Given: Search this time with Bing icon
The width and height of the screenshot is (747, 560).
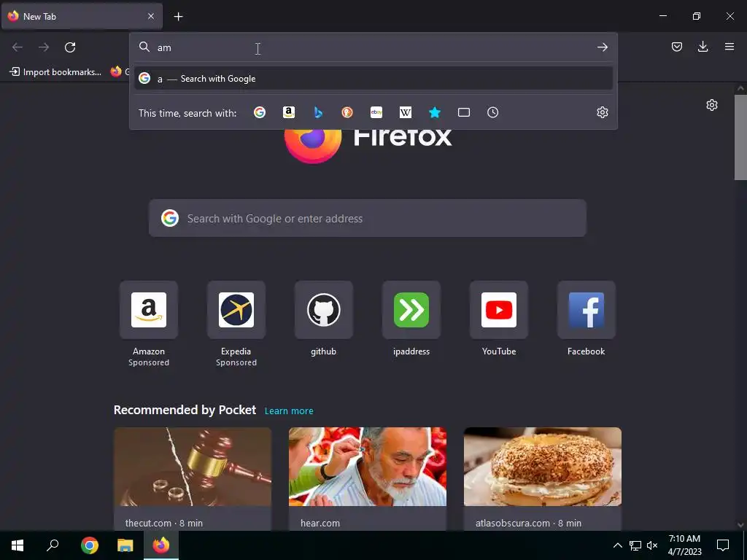Looking at the screenshot, I should point(318,112).
